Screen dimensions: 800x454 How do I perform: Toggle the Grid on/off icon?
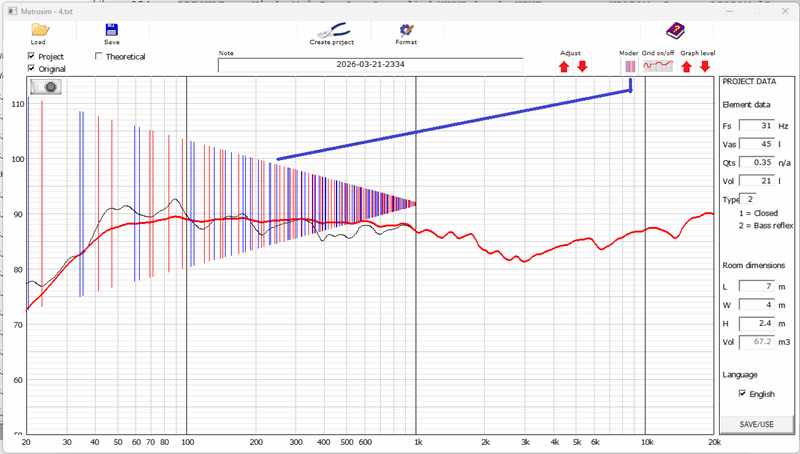[x=657, y=66]
